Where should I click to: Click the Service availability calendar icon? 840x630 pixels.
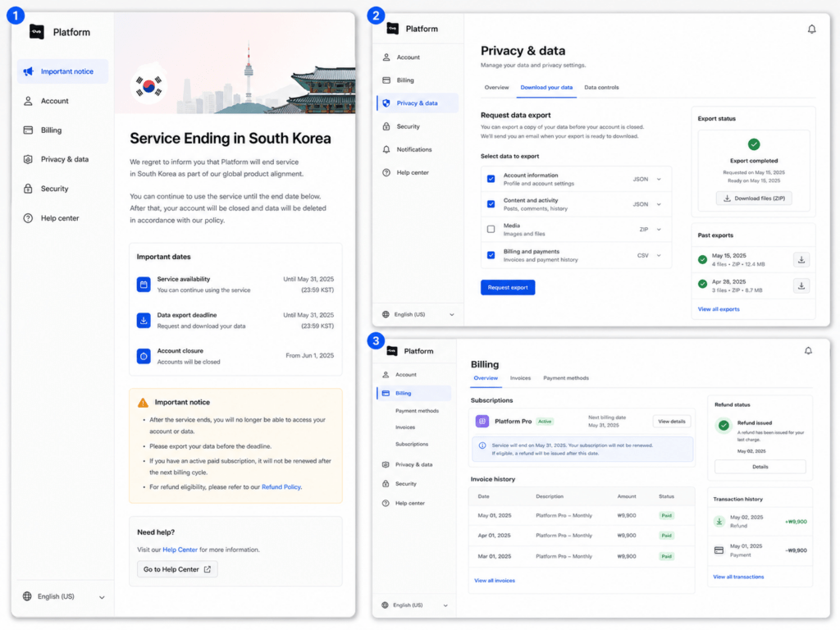click(x=144, y=285)
